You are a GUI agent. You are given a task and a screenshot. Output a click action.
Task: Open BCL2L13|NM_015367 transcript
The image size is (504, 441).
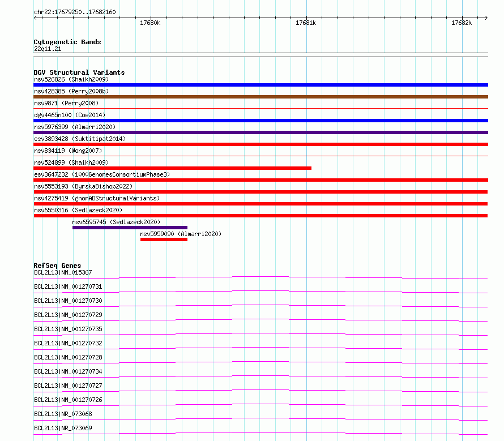pos(63,272)
